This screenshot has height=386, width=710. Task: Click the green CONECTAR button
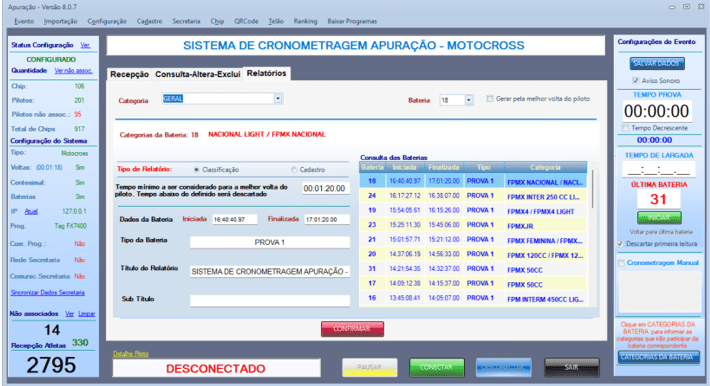click(x=437, y=367)
